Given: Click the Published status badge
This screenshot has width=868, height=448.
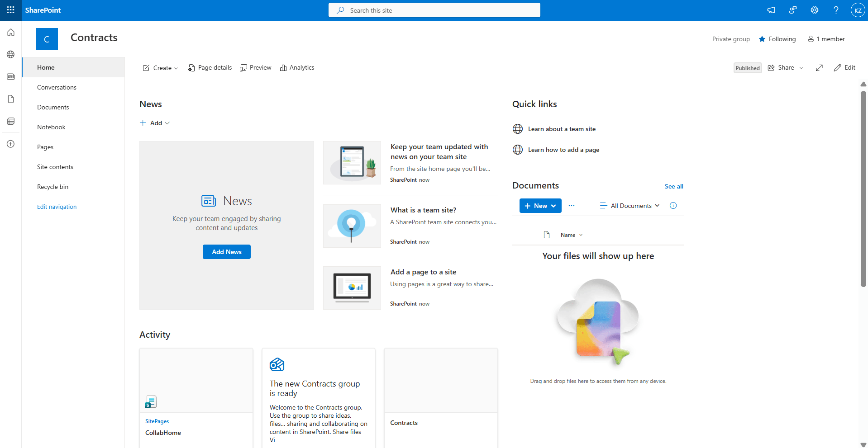Looking at the screenshot, I should coord(748,68).
